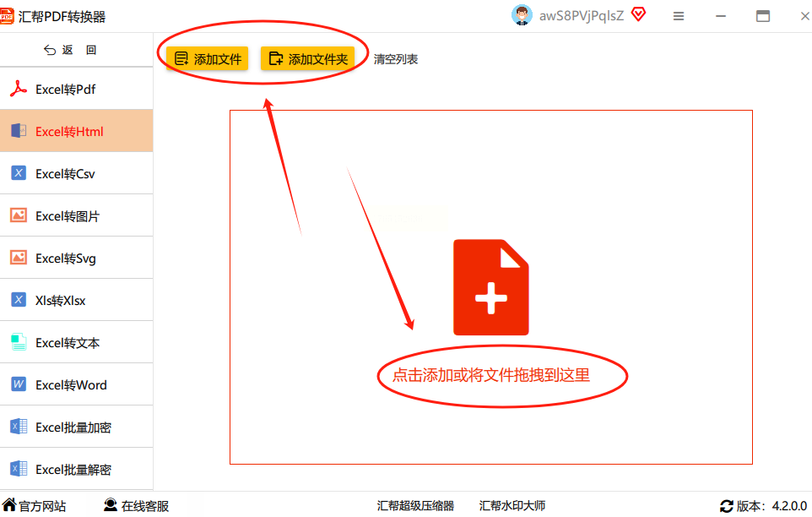Click the Excel转Pdf red PDF icon
812x517 pixels.
coord(18,89)
